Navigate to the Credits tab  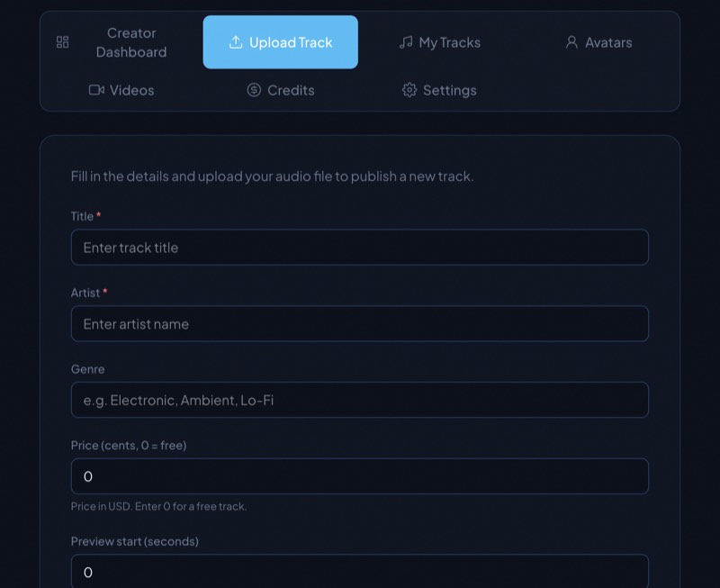coord(280,90)
